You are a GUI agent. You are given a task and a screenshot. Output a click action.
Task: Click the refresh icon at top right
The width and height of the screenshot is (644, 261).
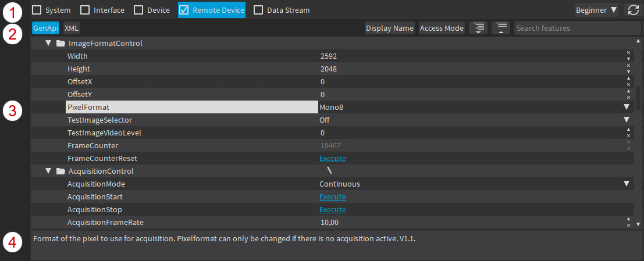632,10
